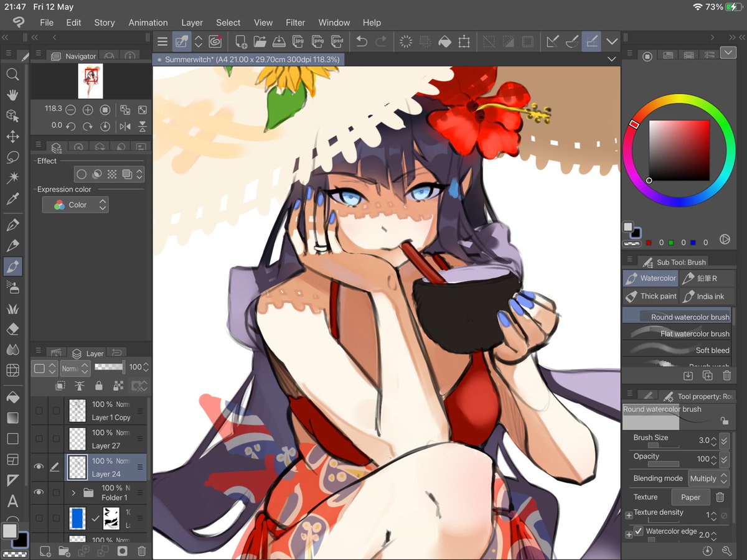Screen dimensions: 747x560
Task: Select the Gradient tool
Action: point(12,418)
